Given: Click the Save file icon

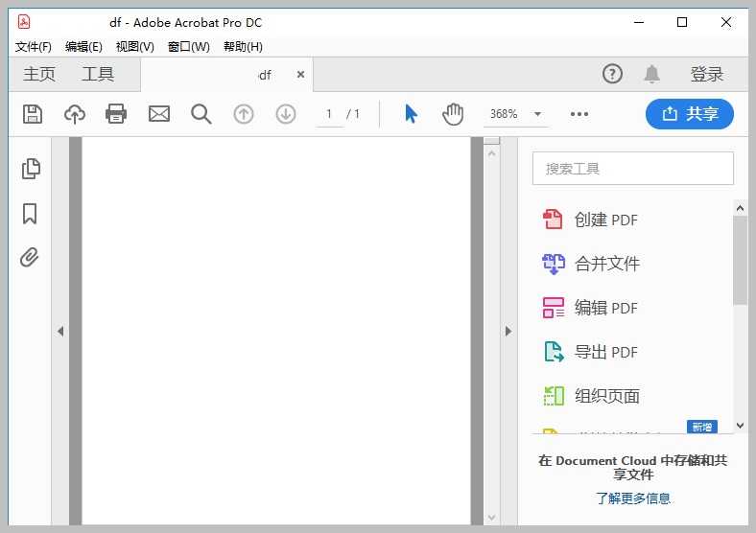Looking at the screenshot, I should (x=33, y=114).
